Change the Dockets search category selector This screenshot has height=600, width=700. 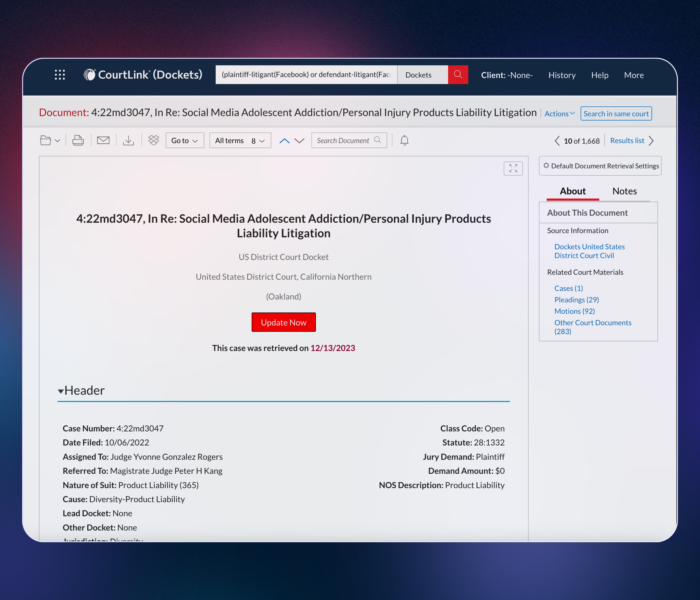point(422,75)
